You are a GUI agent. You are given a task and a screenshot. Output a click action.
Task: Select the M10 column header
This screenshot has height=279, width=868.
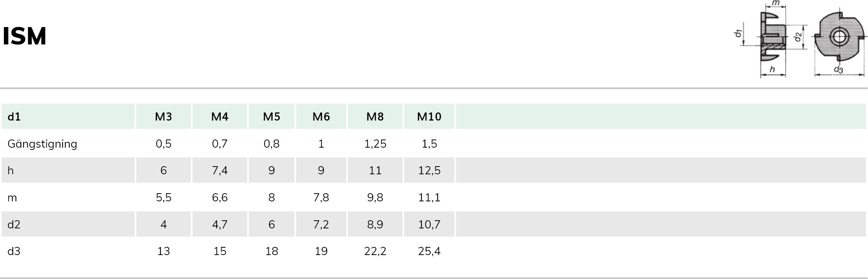(x=429, y=116)
